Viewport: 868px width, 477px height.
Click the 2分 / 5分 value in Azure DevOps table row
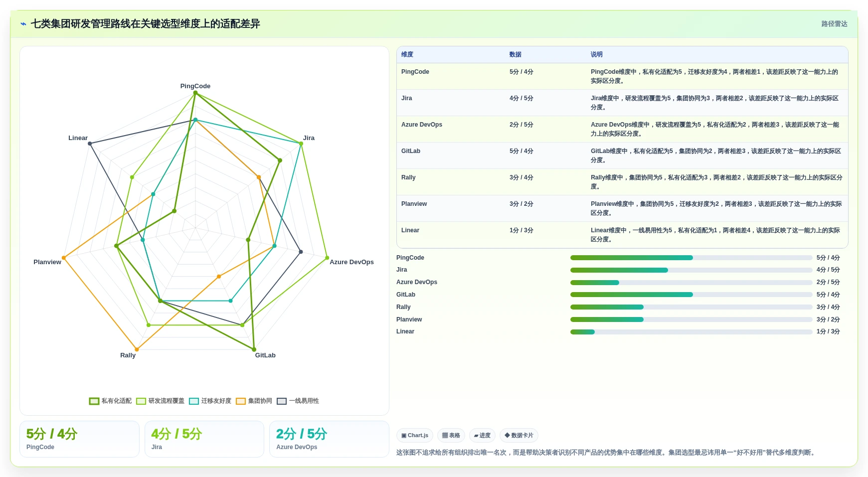(x=521, y=125)
